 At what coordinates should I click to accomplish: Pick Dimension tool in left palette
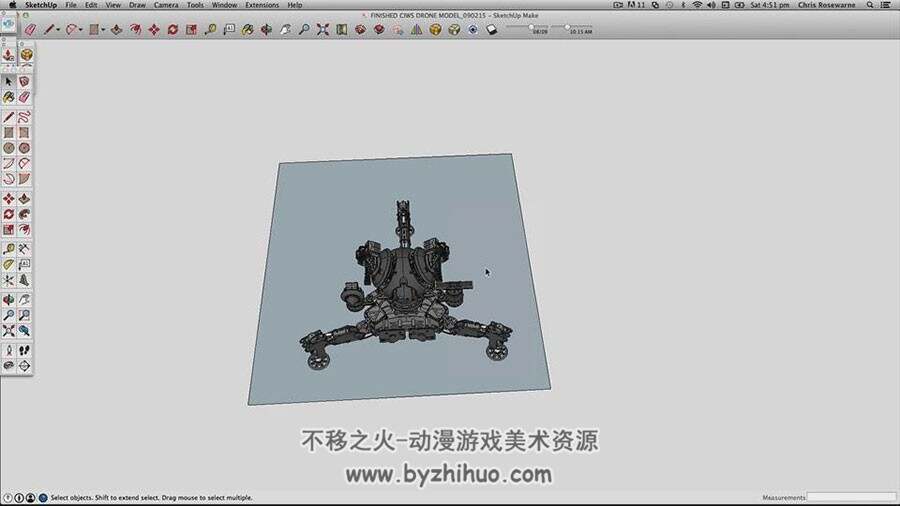24,250
